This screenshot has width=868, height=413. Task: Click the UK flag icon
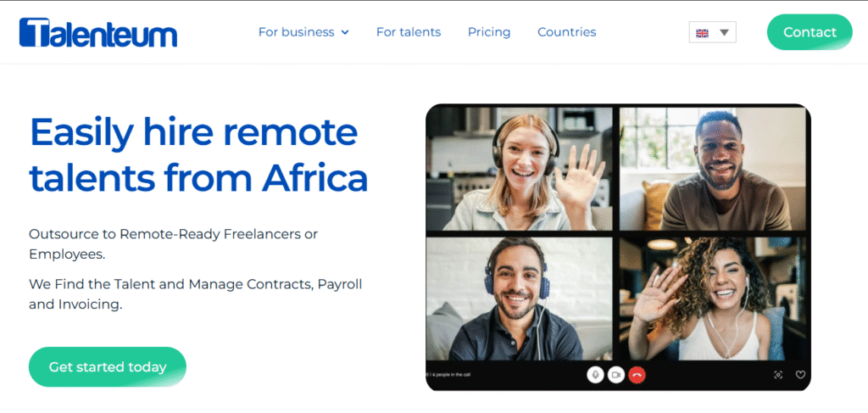tap(703, 33)
